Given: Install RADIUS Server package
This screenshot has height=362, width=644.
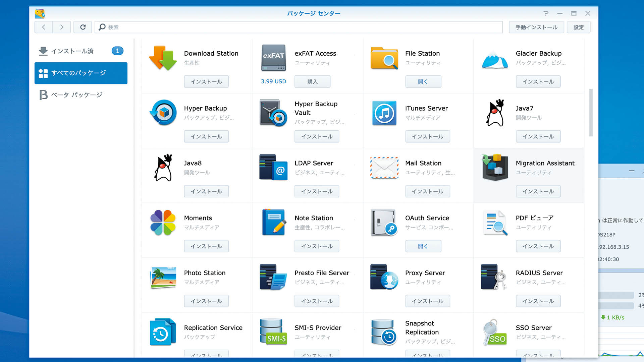Looking at the screenshot, I should pyautogui.click(x=538, y=301).
